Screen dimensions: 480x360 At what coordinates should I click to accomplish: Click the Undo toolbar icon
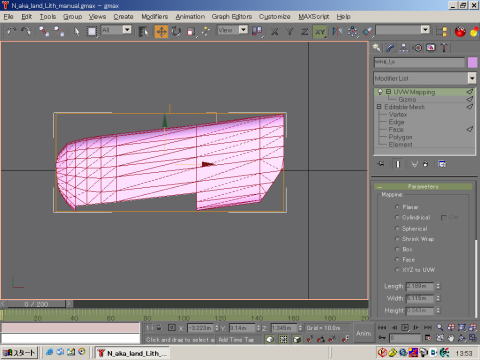tap(12, 31)
